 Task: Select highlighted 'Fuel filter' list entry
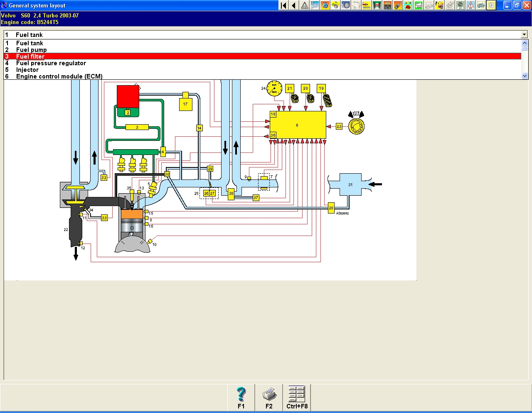(x=262, y=57)
